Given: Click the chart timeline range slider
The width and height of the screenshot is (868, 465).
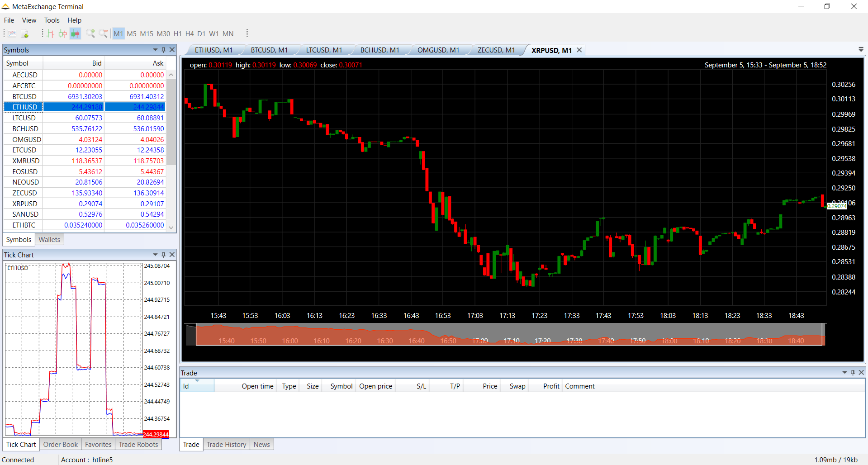Looking at the screenshot, I should 509,335.
